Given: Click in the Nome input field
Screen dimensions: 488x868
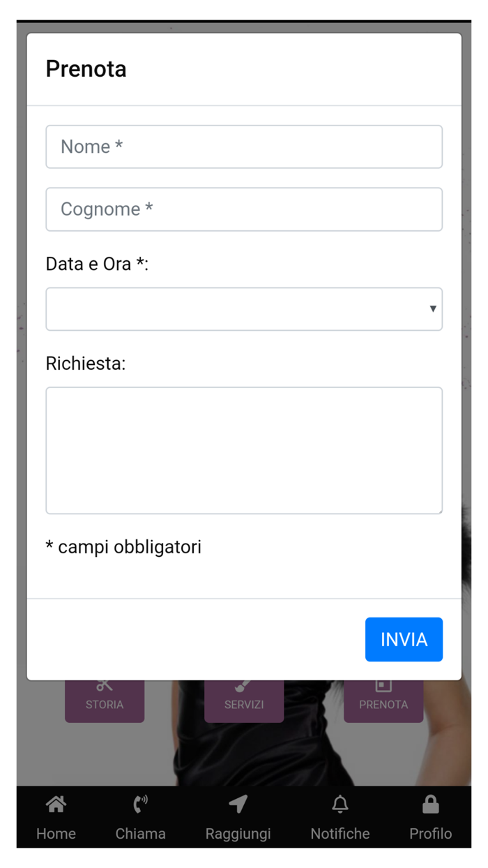Looking at the screenshot, I should pos(244,147).
